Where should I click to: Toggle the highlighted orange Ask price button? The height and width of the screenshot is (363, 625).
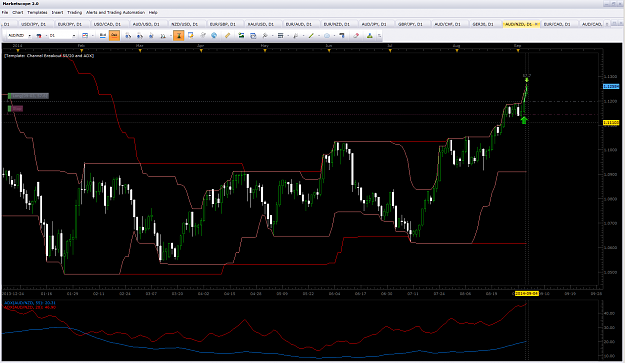(x=114, y=35)
